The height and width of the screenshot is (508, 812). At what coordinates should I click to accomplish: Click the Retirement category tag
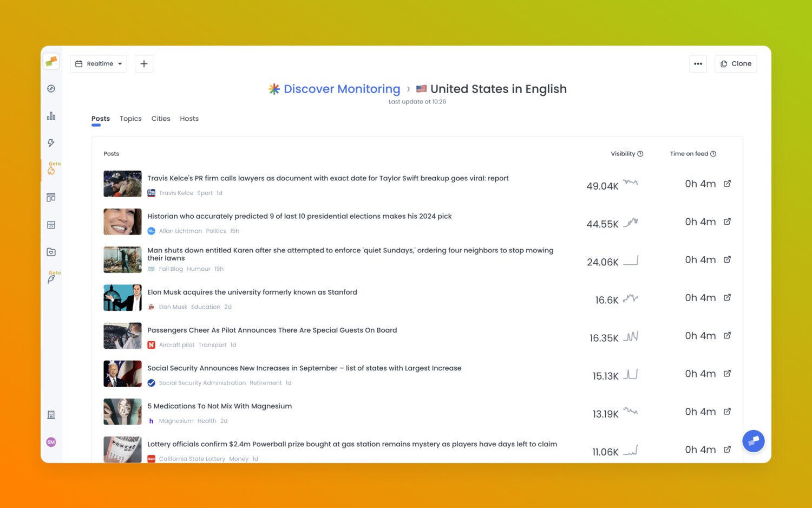[x=266, y=383]
